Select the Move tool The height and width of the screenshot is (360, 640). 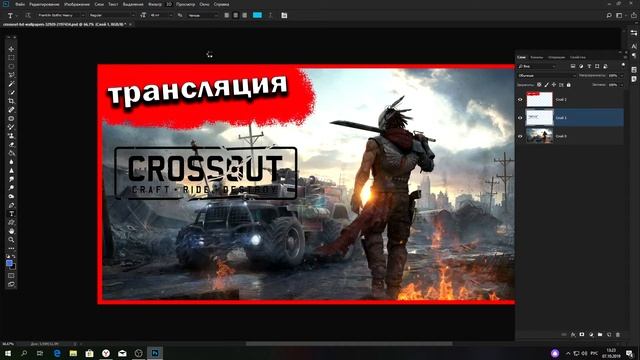11,49
